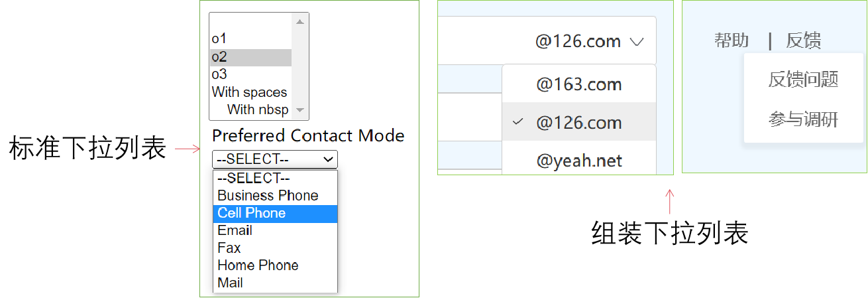Viewport: 868px width, 298px height.
Task: Choose the "With nbsp" list option
Action: click(x=258, y=110)
